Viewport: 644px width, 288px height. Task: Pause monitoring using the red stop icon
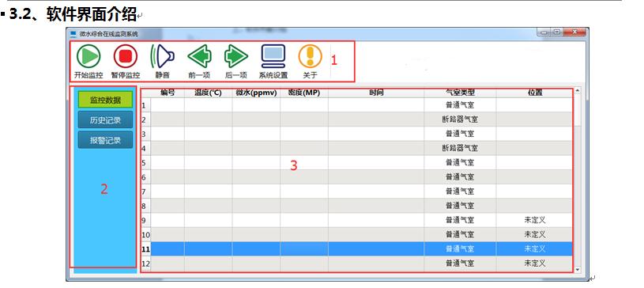(x=126, y=56)
